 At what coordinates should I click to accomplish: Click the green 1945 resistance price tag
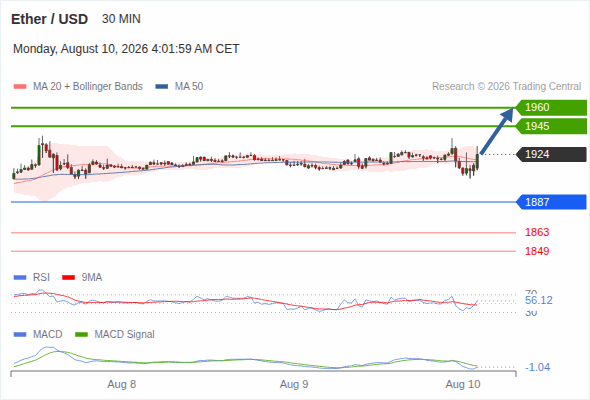[551, 126]
